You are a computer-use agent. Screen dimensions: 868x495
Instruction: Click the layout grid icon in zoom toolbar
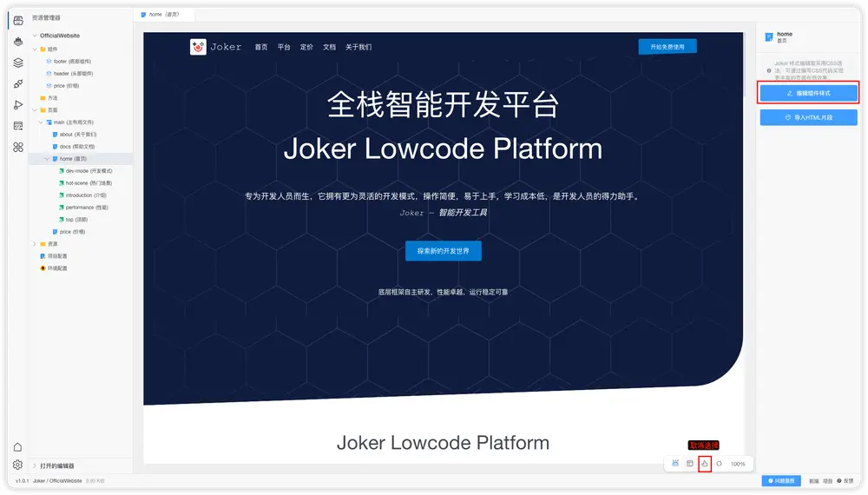coord(690,464)
